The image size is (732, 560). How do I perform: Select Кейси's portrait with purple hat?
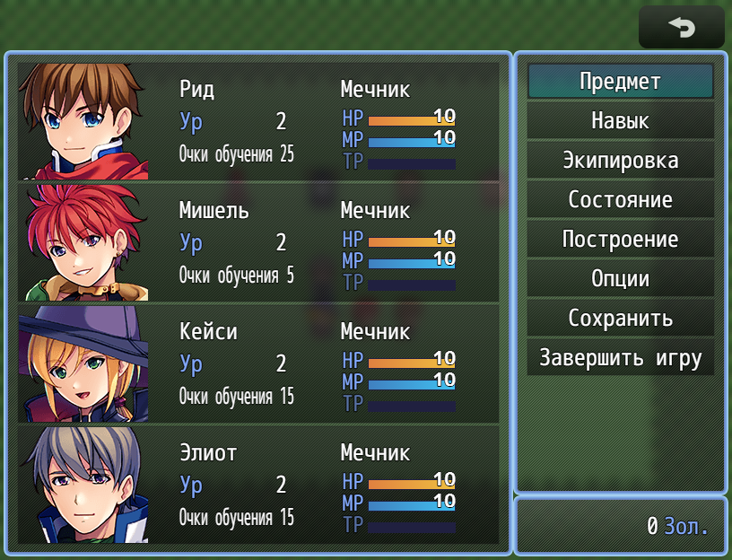tap(83, 363)
